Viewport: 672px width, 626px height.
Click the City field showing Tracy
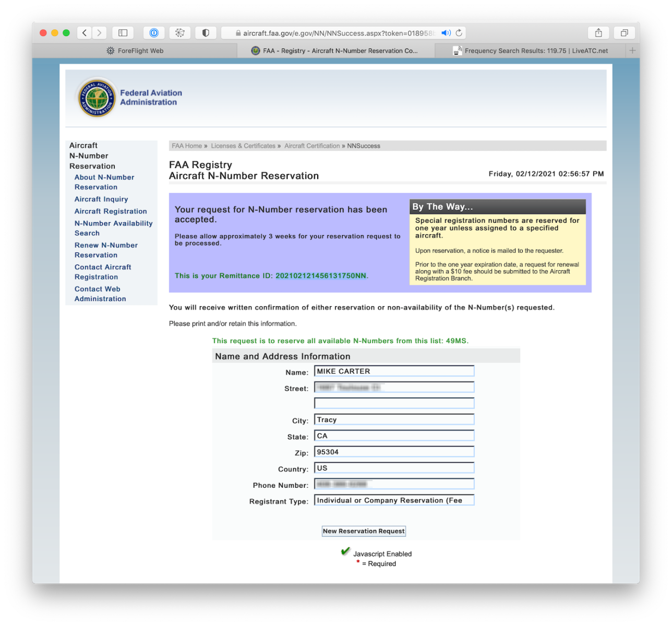click(394, 419)
